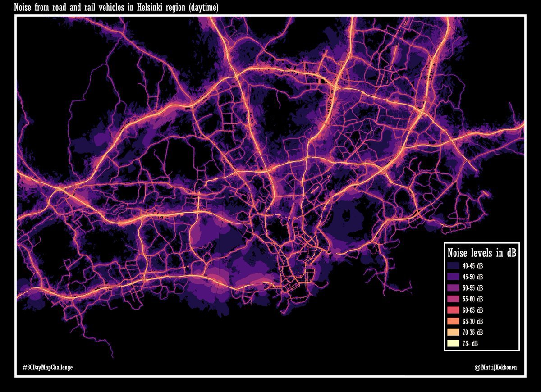Click the "40-45 dB" legend label text
Screen dimensions: 541x392
pos(472,265)
